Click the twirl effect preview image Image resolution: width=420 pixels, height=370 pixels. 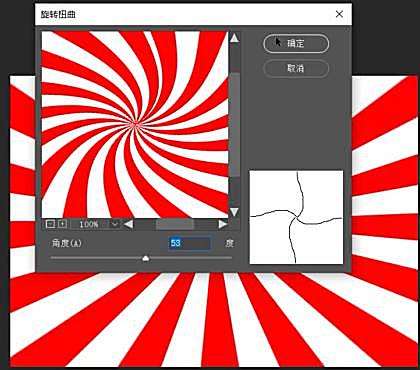[135, 125]
